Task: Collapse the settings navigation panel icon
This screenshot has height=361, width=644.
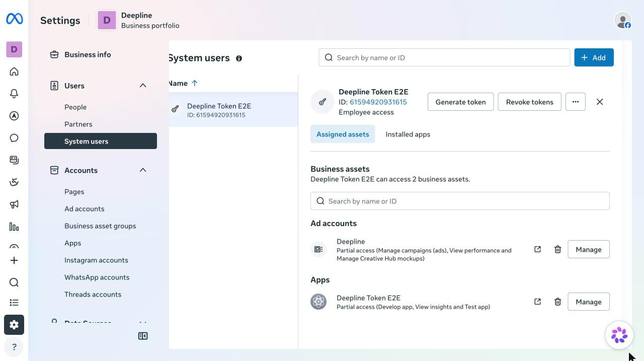Action: pos(143,336)
